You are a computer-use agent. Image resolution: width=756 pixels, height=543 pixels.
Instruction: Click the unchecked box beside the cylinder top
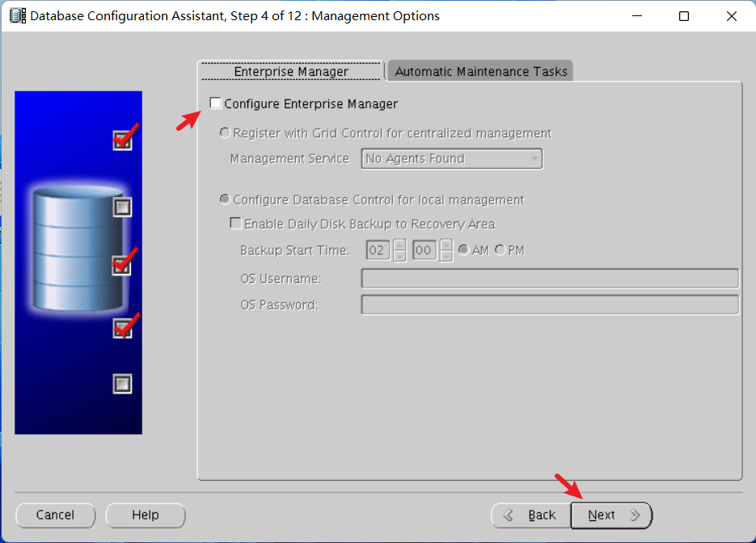point(122,207)
